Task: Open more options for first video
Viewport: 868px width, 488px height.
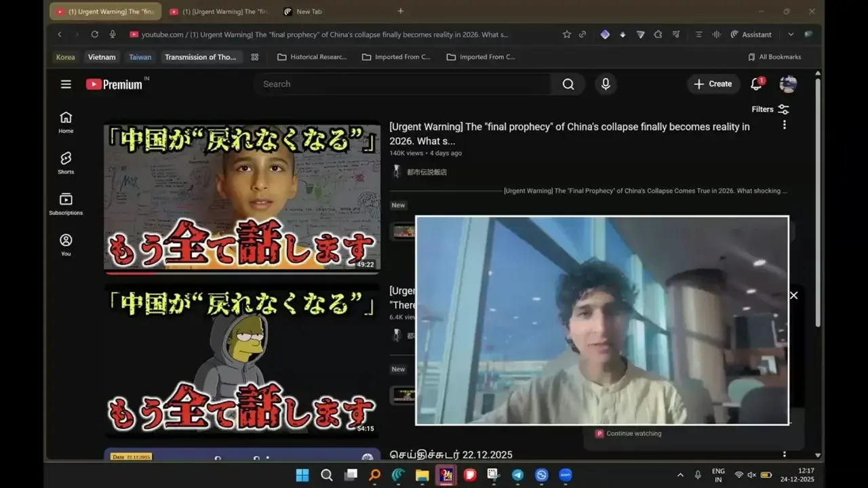Action: [785, 125]
